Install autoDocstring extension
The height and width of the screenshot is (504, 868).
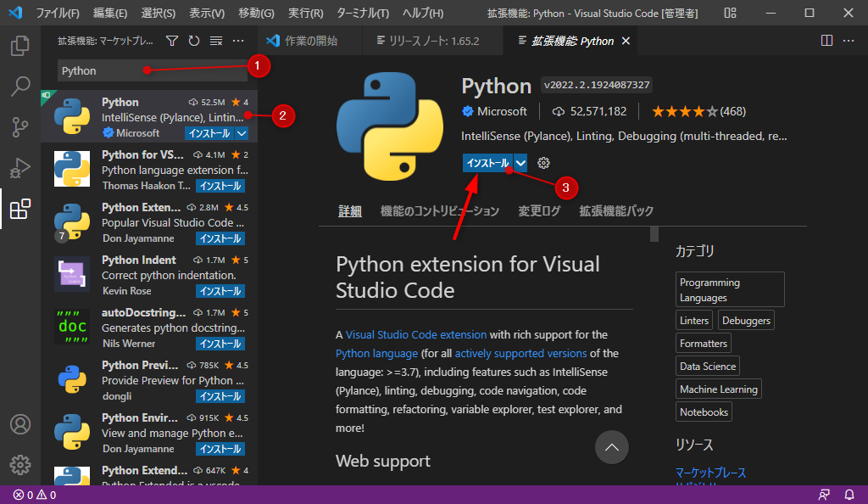(220, 344)
